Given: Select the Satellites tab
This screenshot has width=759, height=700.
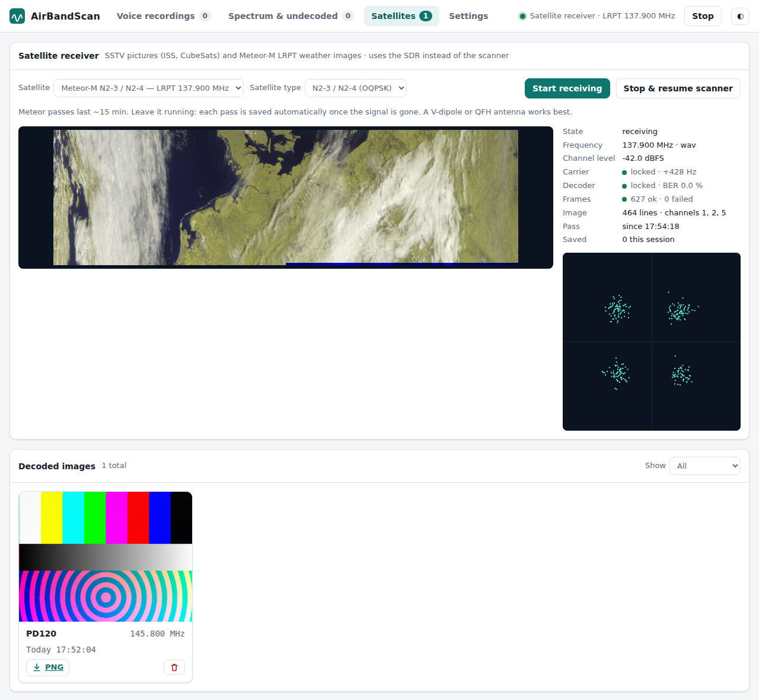Looking at the screenshot, I should coord(401,16).
